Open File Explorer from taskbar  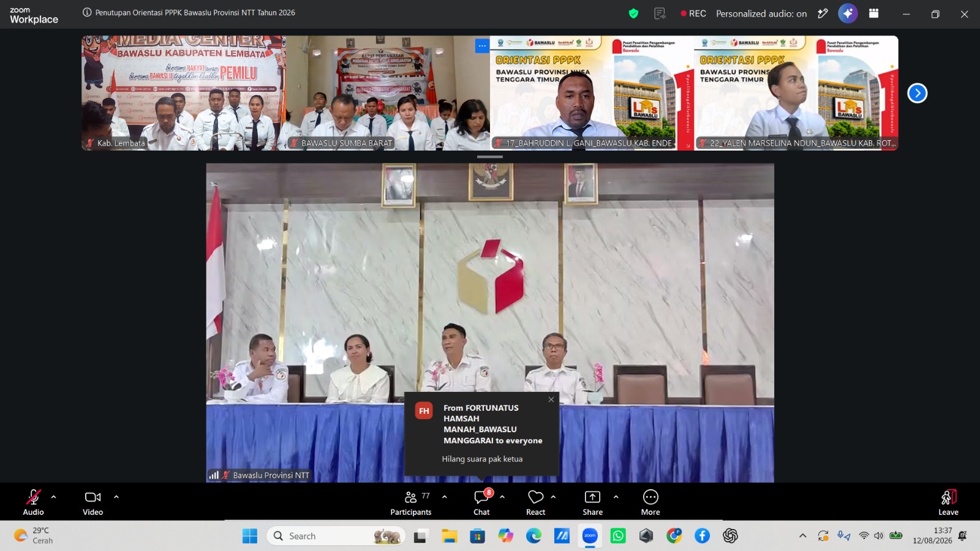coord(450,536)
